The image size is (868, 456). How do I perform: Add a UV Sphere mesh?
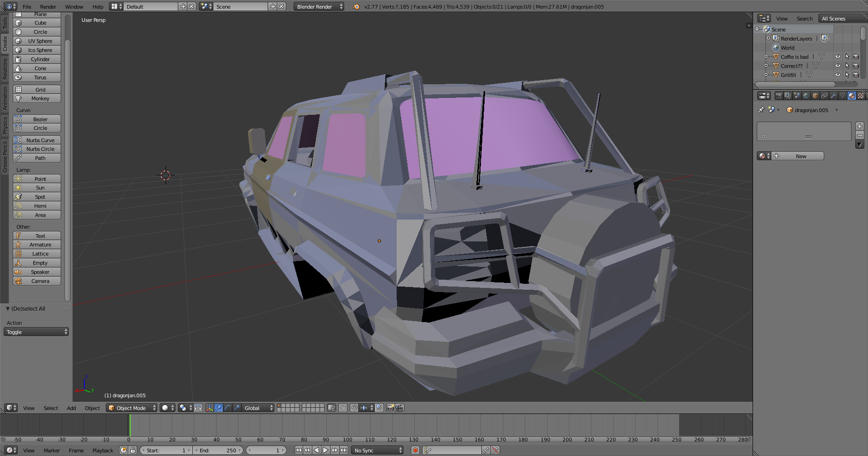pyautogui.click(x=37, y=41)
